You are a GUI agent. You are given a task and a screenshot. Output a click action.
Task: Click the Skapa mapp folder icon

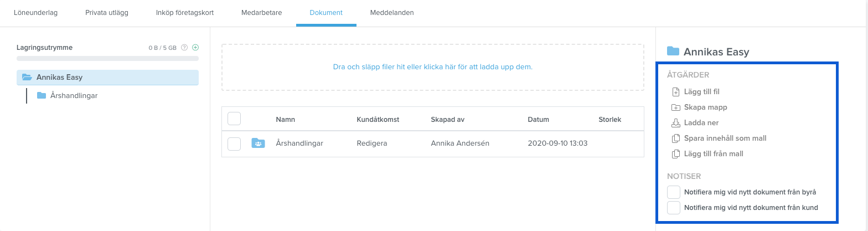(x=675, y=107)
